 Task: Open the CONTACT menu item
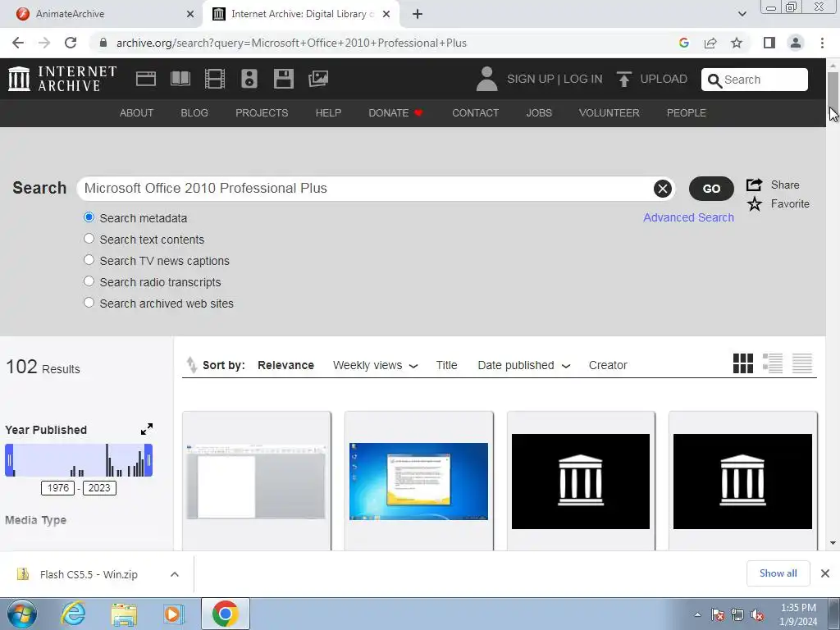pyautogui.click(x=475, y=113)
